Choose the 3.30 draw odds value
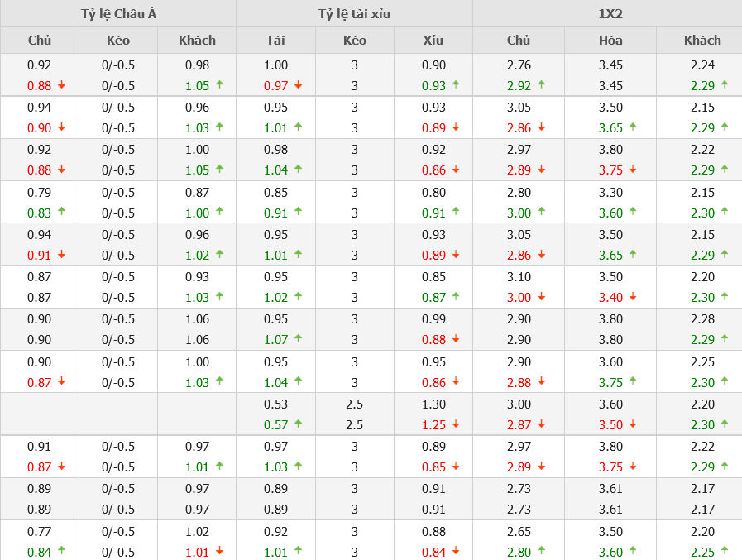 click(x=610, y=192)
